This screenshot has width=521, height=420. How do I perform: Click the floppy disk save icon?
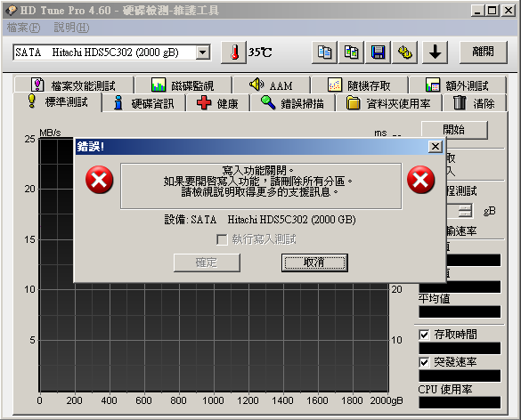tap(378, 52)
